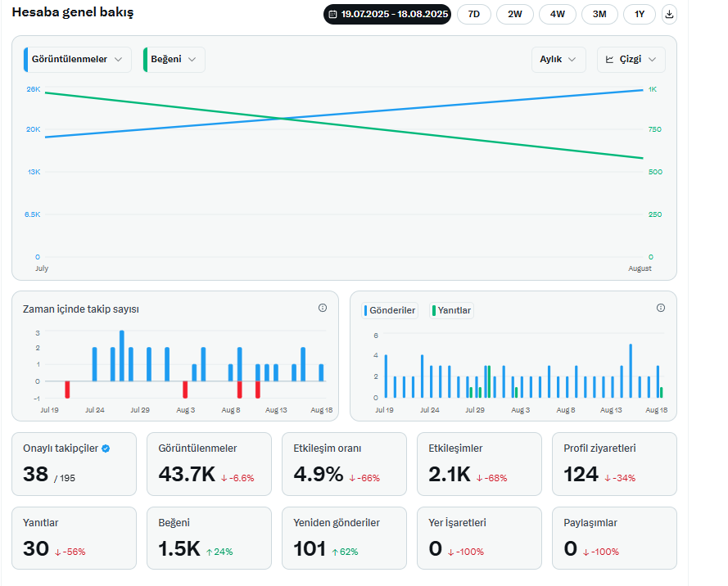Viewport: 728px width, 586px height.
Task: Click the Görüntülenmeler 43.7K stat card
Action: pyautogui.click(x=209, y=464)
